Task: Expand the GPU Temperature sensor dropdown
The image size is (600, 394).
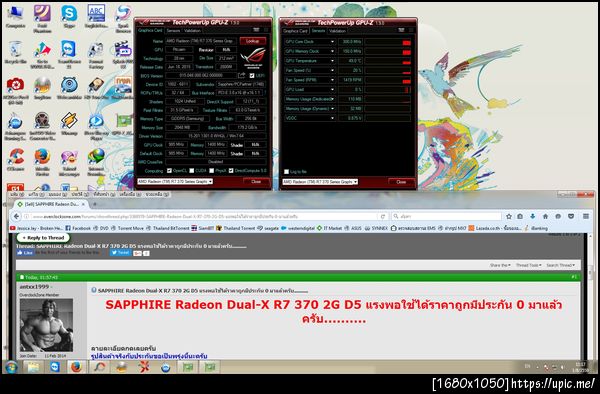Action: 332,61
